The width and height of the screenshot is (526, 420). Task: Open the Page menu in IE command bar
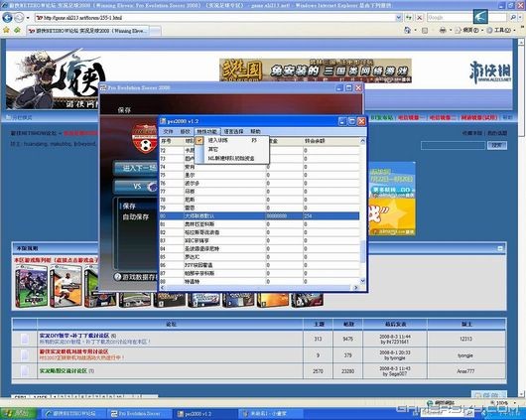468,31
